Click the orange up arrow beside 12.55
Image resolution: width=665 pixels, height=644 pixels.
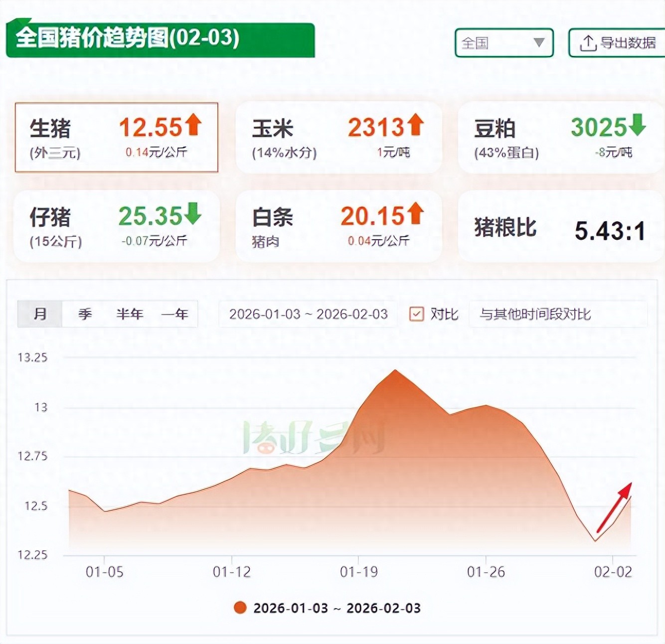point(193,125)
